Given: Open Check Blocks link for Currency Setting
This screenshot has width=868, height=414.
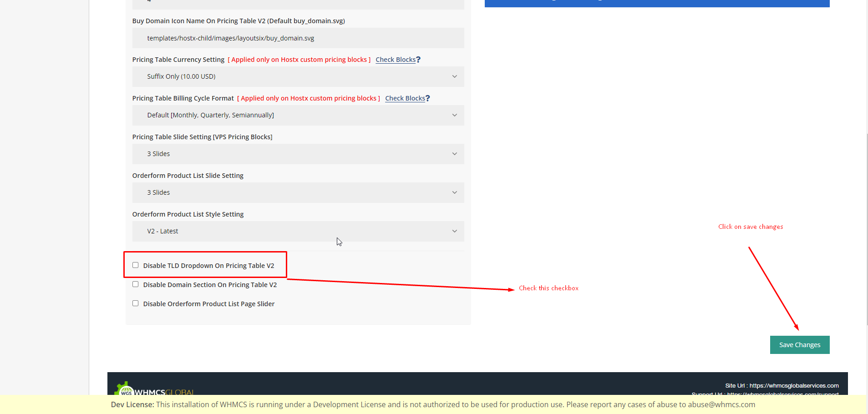Looking at the screenshot, I should pyautogui.click(x=395, y=60).
